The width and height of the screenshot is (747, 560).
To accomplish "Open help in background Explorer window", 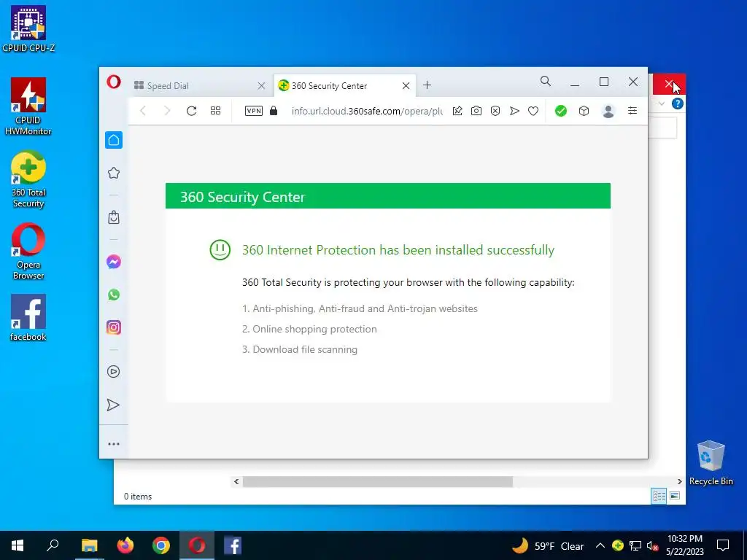I will tap(678, 104).
